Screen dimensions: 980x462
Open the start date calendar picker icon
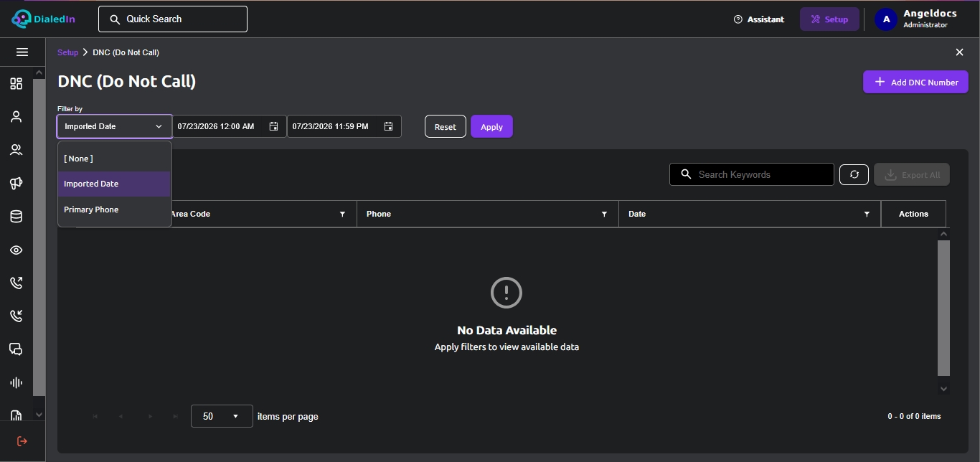[273, 126]
